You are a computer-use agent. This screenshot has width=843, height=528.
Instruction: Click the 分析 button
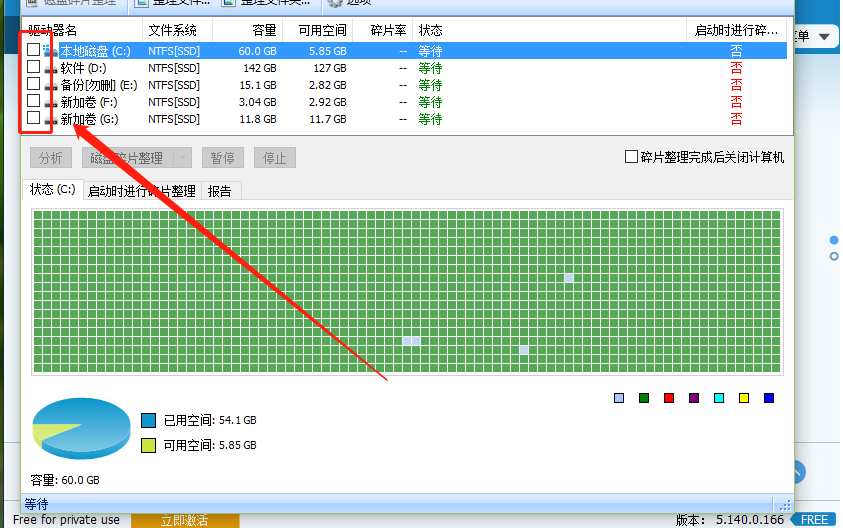[x=51, y=158]
